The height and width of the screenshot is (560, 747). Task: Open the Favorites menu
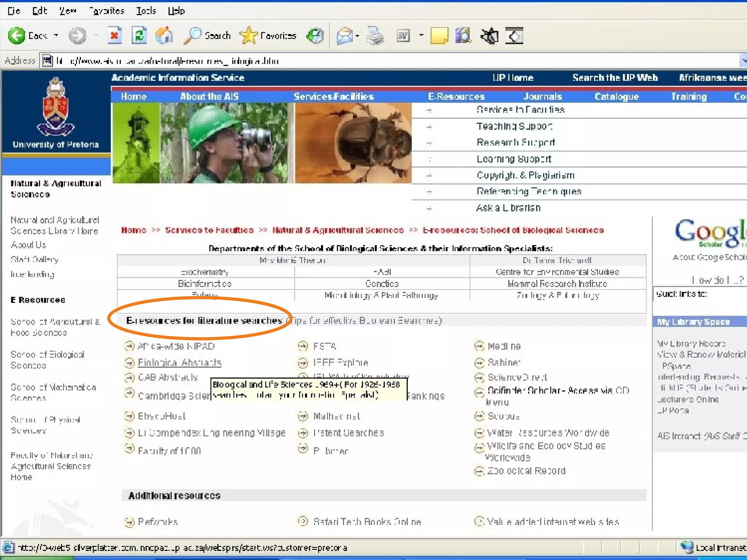pos(107,11)
